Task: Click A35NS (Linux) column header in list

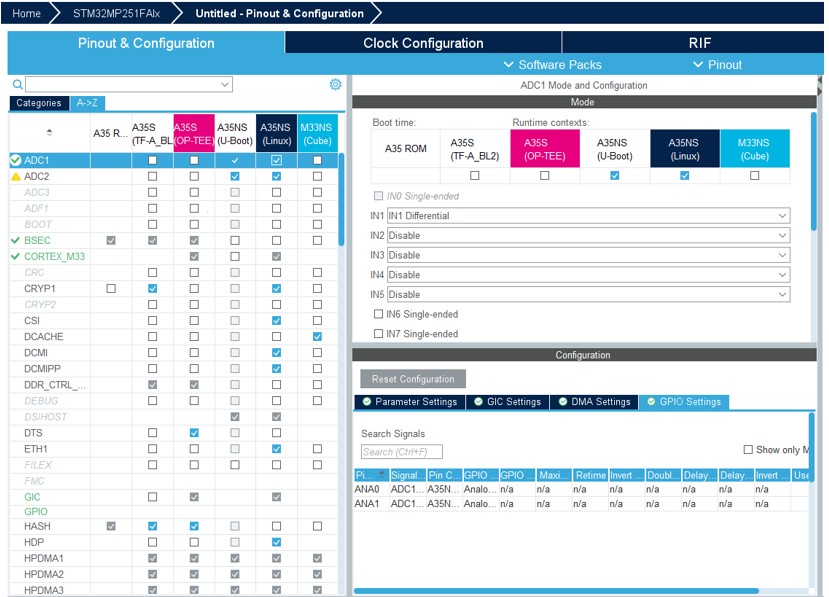Action: [x=276, y=134]
